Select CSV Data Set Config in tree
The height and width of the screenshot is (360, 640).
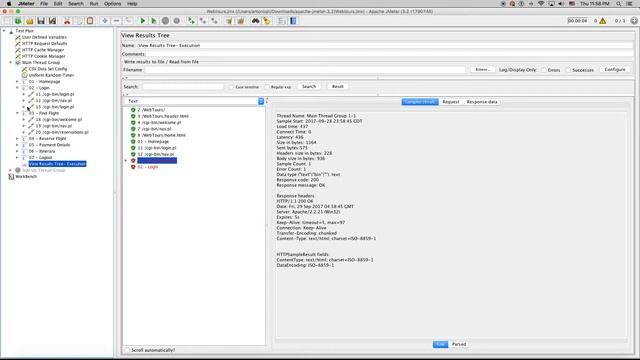tap(48, 69)
